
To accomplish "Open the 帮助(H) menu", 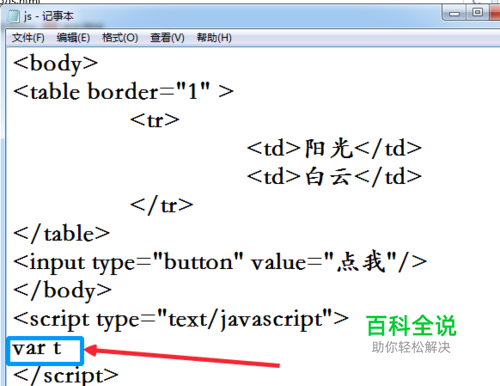I will coord(214,38).
